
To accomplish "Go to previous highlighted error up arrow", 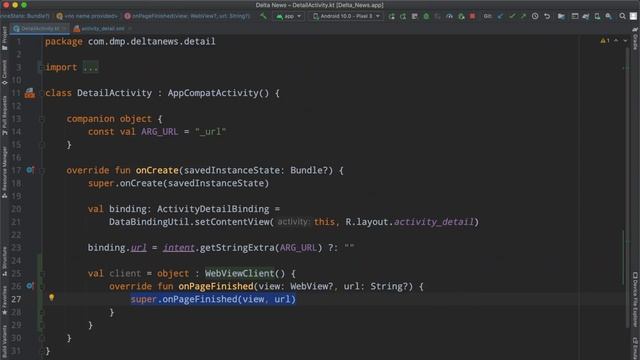I will tap(616, 41).
